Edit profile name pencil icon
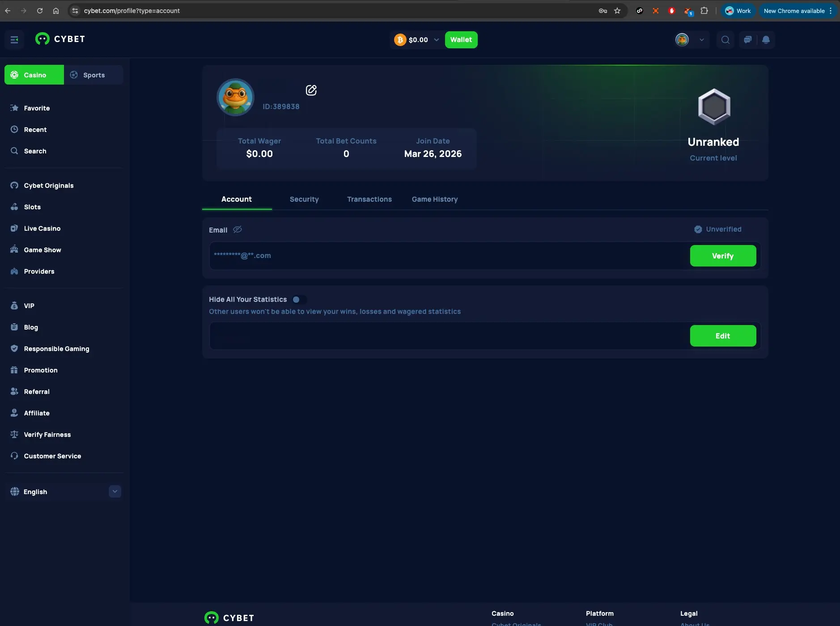The width and height of the screenshot is (840, 626). 311,90
